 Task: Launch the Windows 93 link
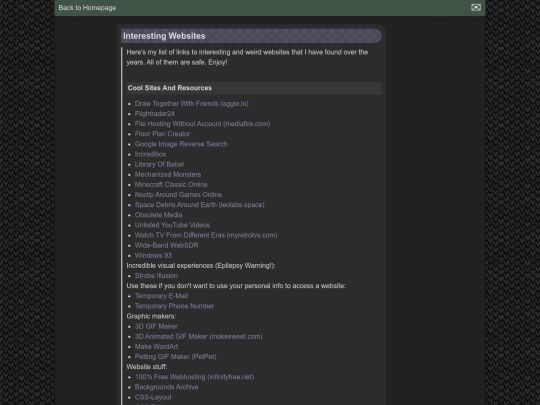pos(153,256)
